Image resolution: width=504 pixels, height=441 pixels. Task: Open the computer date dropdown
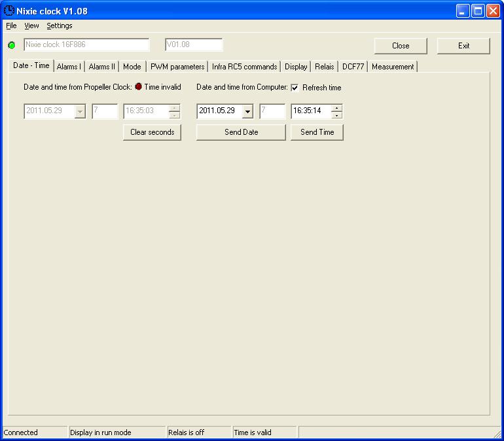pyautogui.click(x=247, y=111)
